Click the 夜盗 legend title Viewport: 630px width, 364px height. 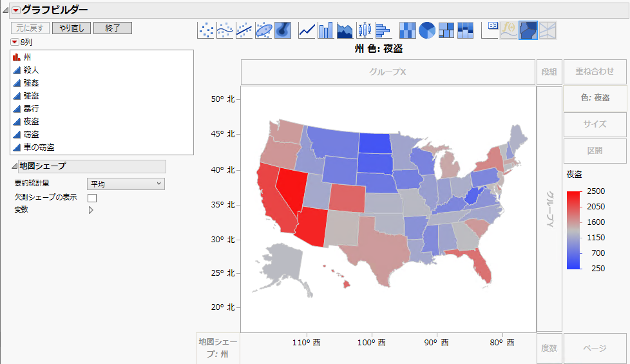574,175
